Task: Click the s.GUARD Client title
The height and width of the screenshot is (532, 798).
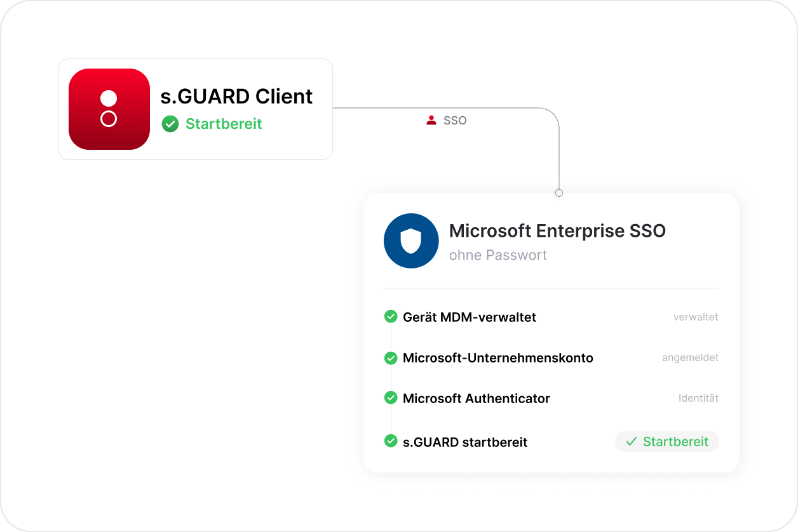Action: [x=236, y=96]
